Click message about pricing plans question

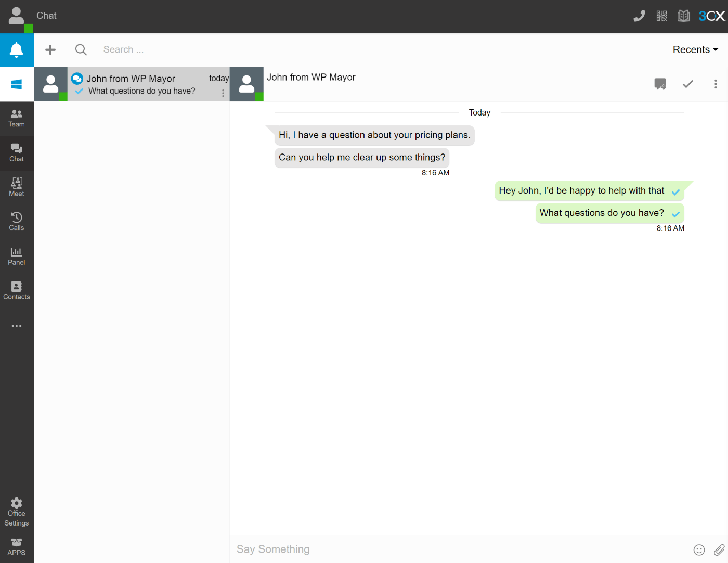click(374, 135)
